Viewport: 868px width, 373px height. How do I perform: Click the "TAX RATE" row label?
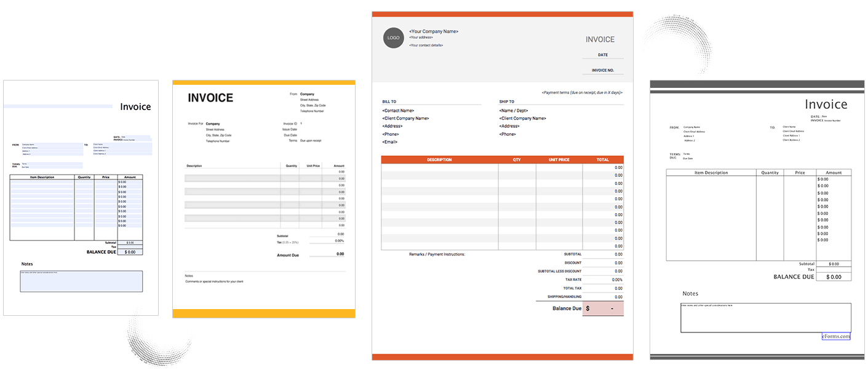pyautogui.click(x=573, y=280)
